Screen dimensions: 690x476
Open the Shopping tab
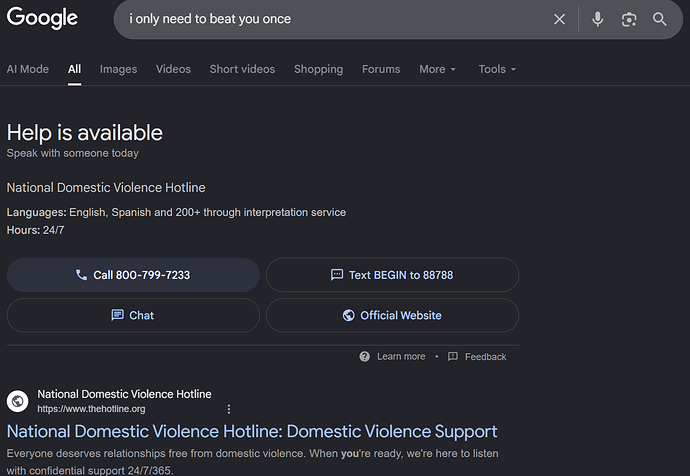click(318, 70)
